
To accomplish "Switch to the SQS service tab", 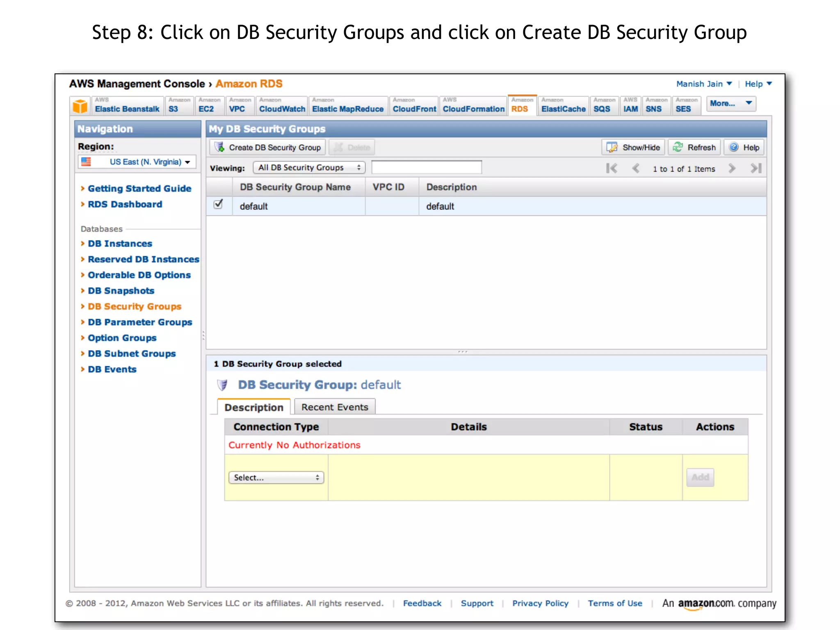I will 604,105.
